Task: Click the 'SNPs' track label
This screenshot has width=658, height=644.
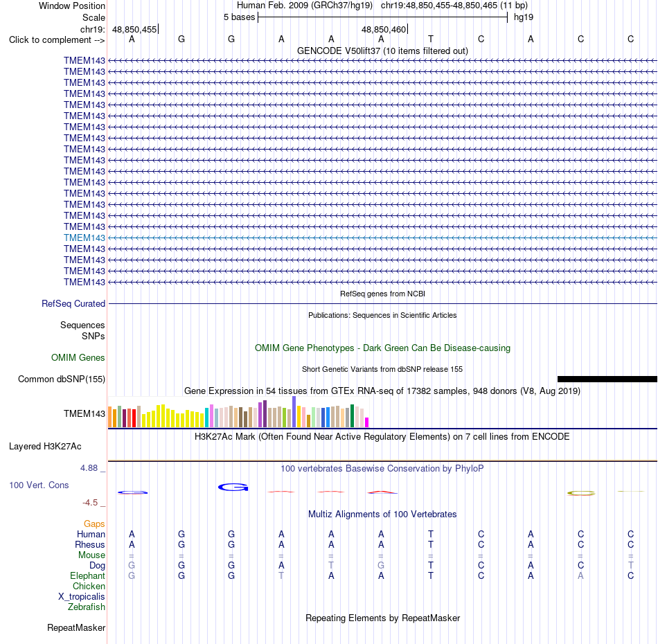Action: [94, 336]
